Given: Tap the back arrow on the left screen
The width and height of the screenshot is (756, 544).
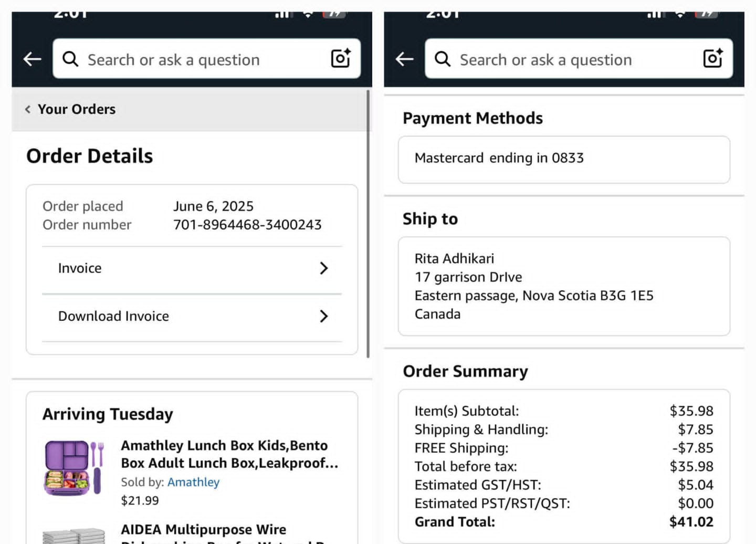Looking at the screenshot, I should click(x=33, y=59).
